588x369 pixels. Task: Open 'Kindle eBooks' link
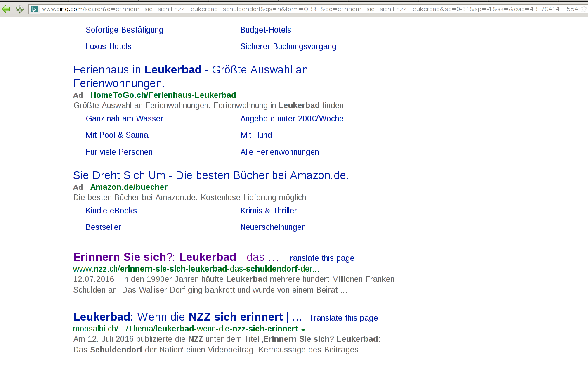coord(111,211)
